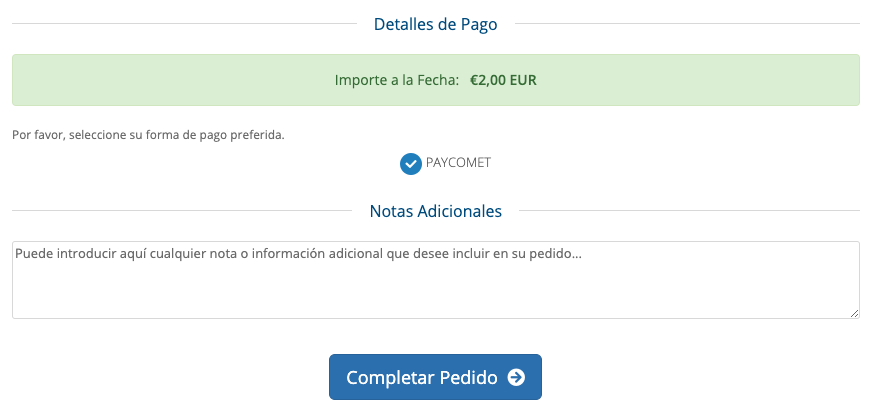Click the divider line left of Detalles de Pago
This screenshot has width=873, height=417.
pyautogui.click(x=184, y=24)
